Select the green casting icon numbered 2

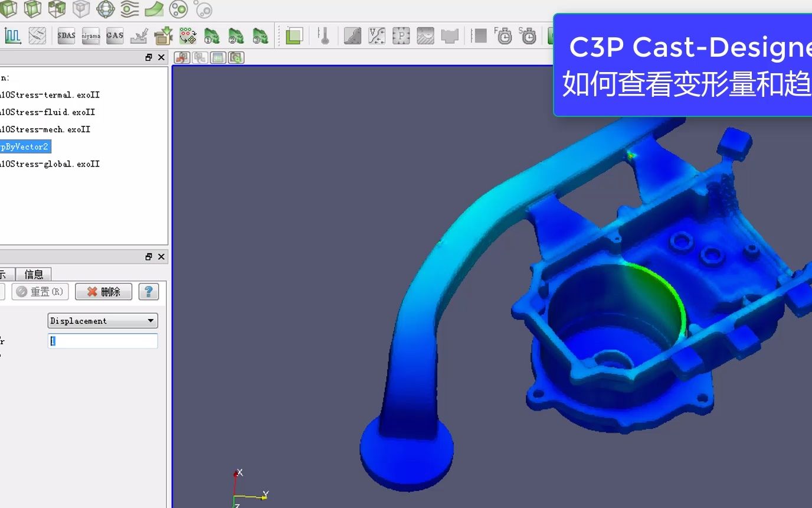click(236, 35)
